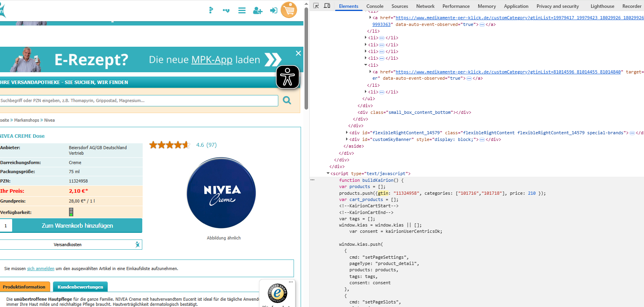Open the customCategory URL with gtinList=81014596
Viewport: 644px width, 307px height.
click(508, 72)
